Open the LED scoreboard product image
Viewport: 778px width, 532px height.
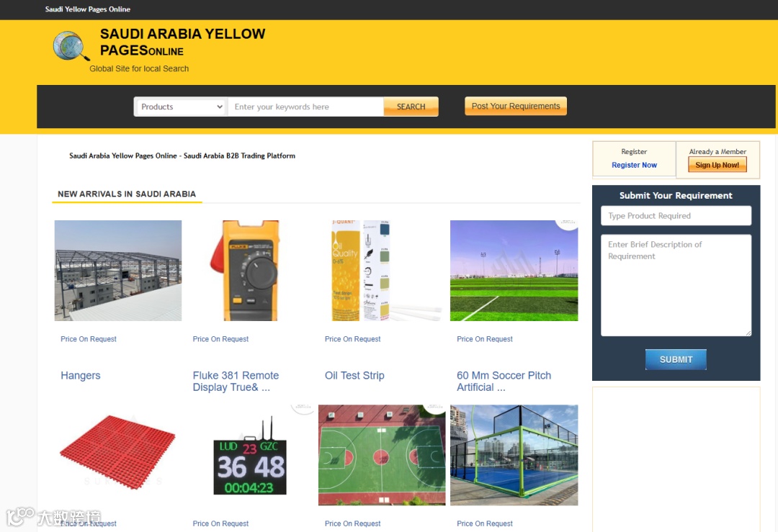tap(250, 455)
